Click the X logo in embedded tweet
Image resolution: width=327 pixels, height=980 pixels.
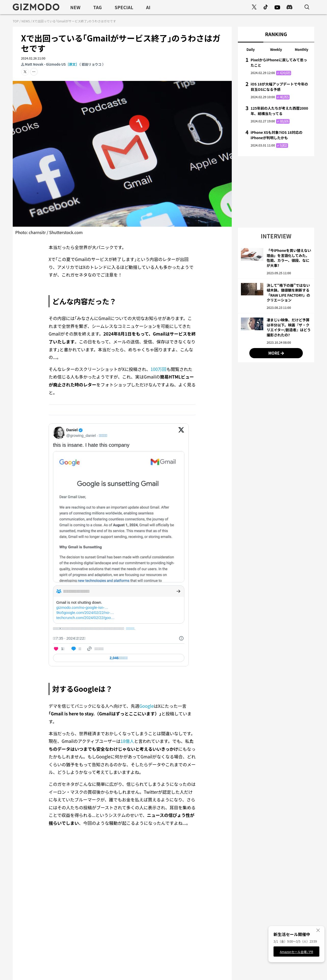click(181, 429)
